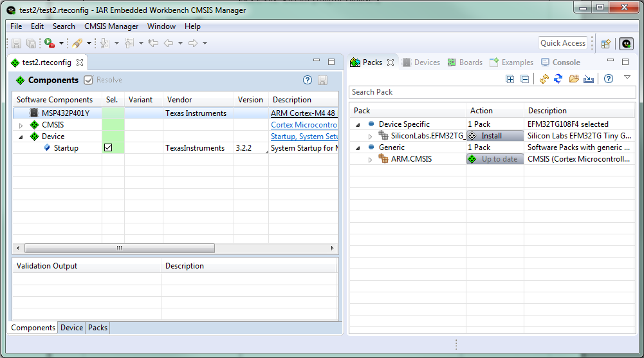Open the CMSIS Manager menu
This screenshot has height=358, width=644.
tap(111, 26)
